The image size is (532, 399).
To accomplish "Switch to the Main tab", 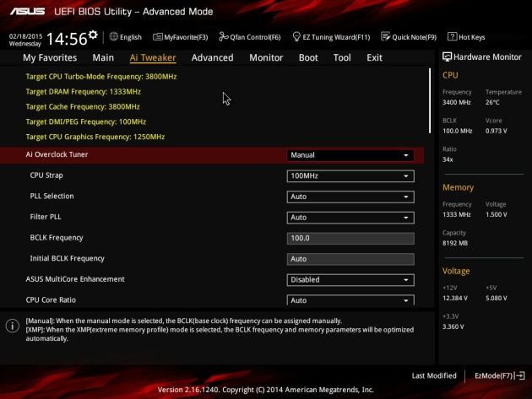I will [x=103, y=57].
